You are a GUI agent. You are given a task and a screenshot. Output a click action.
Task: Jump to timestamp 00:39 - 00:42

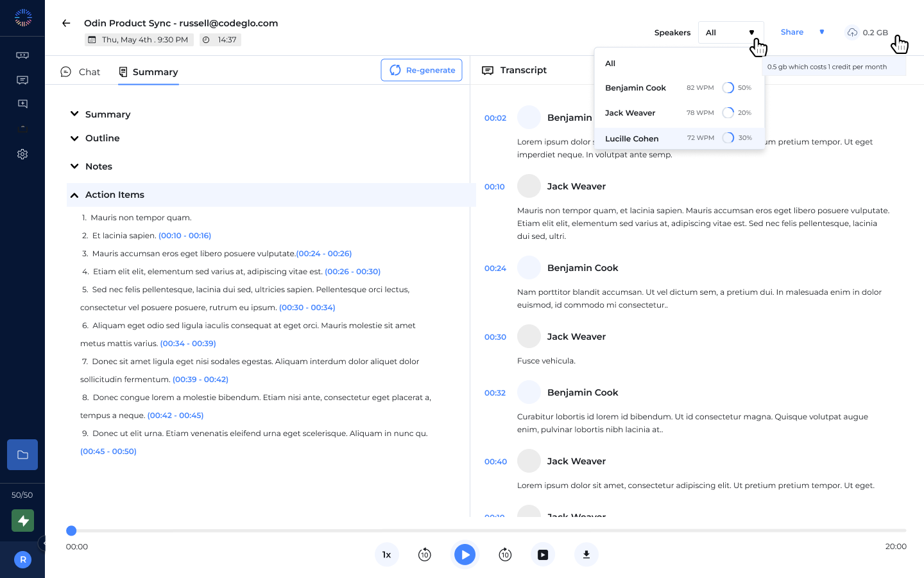pos(200,380)
